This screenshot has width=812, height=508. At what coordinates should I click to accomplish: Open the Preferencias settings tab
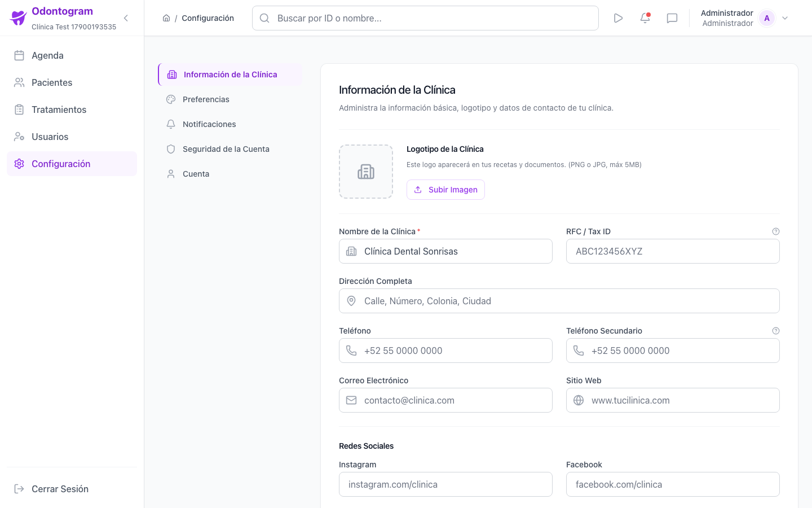pyautogui.click(x=230, y=99)
